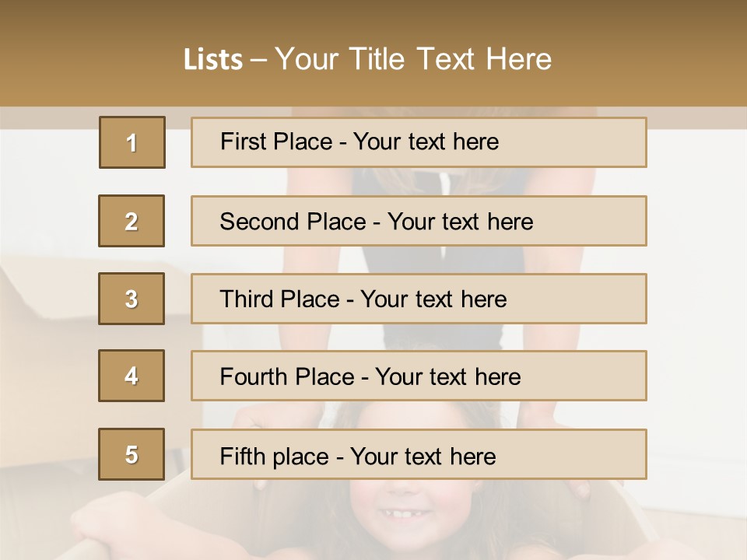Select 'Your Title Text Here' title text
The height and width of the screenshot is (560, 747).
pyautogui.click(x=413, y=59)
